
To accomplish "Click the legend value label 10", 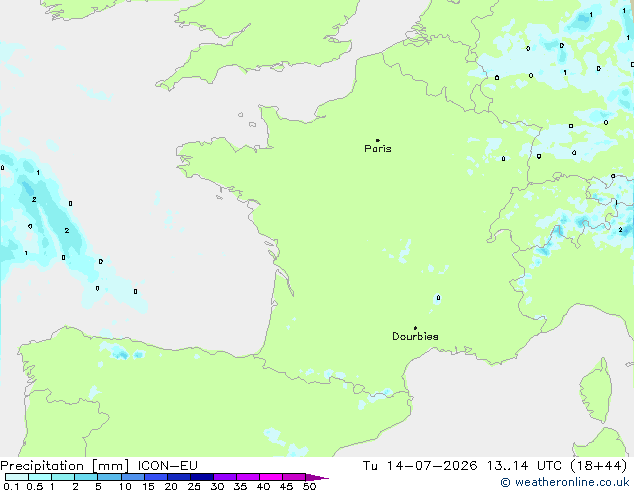I will [x=125, y=486].
